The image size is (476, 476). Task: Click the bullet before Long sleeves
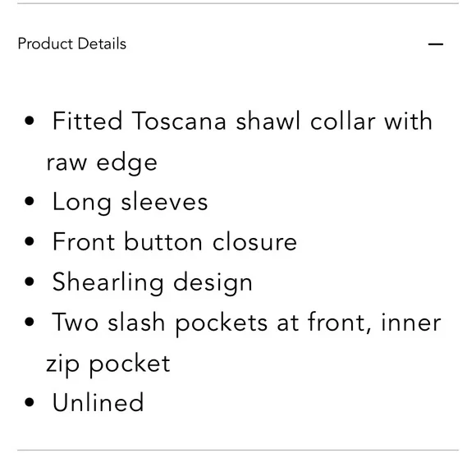point(30,201)
